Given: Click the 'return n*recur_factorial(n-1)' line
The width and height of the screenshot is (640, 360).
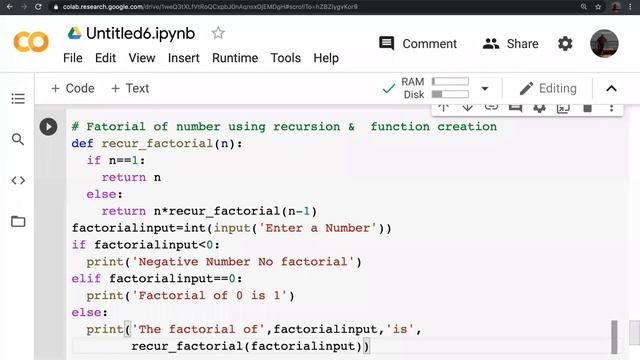Looking at the screenshot, I should [209, 211].
